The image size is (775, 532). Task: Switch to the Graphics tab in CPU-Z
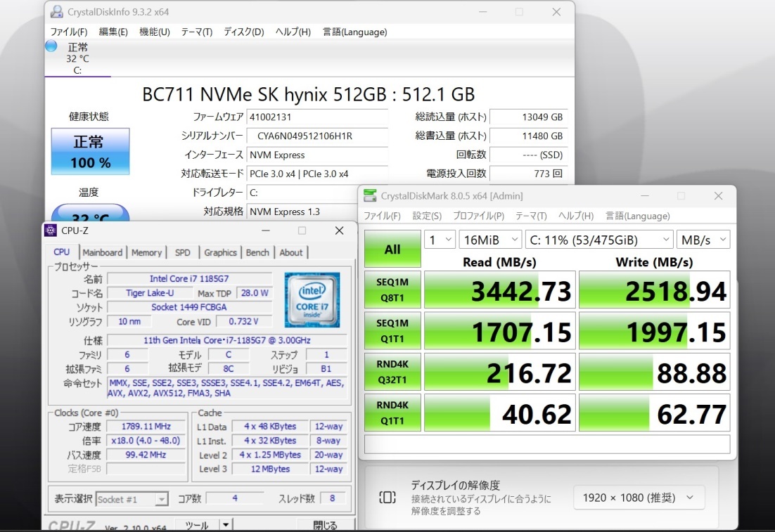click(220, 252)
